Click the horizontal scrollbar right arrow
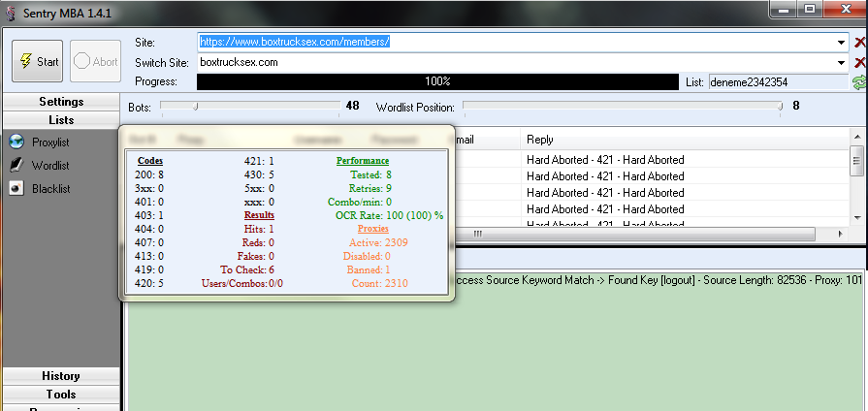Screen dimensions: 868x411 840,234
